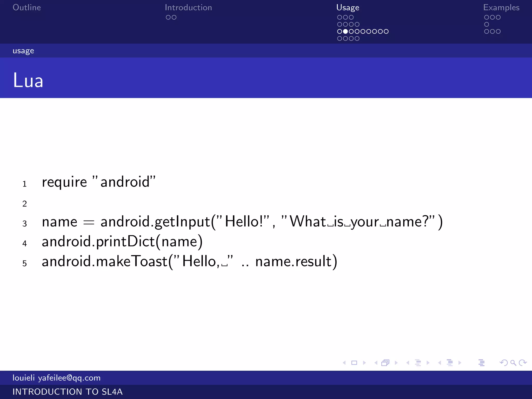532x399 pixels.
Task: Click the section lines navigation icon
Action: tap(450, 363)
